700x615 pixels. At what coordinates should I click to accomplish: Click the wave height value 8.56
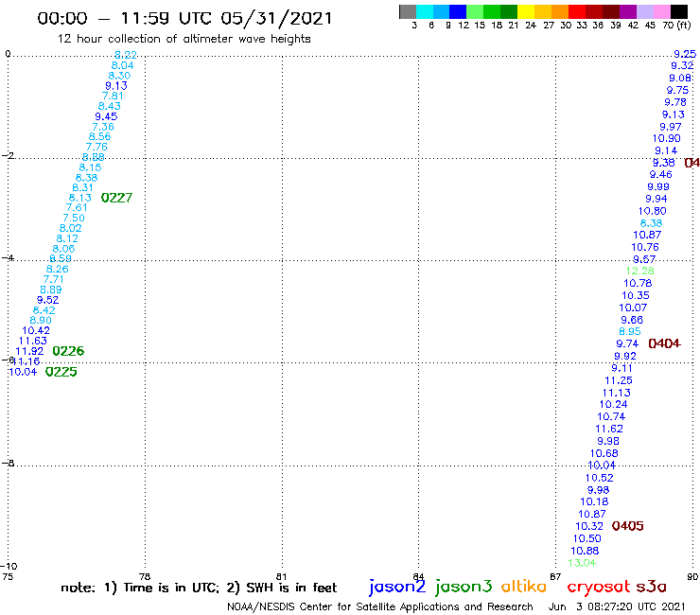(x=99, y=136)
